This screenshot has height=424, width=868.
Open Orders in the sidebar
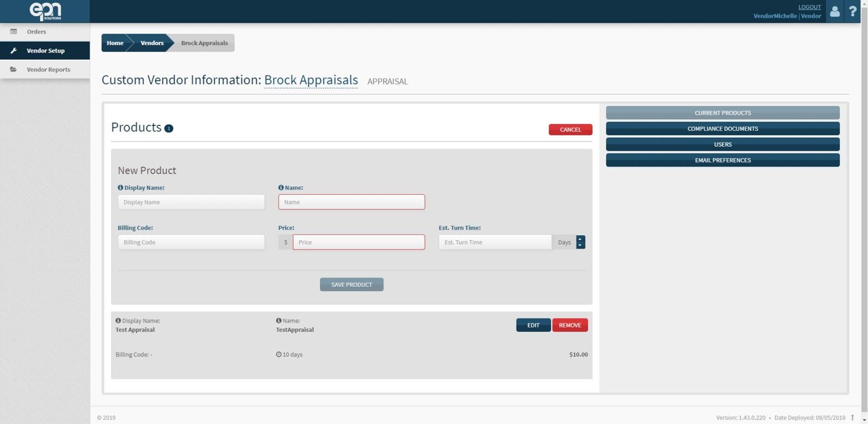point(45,31)
